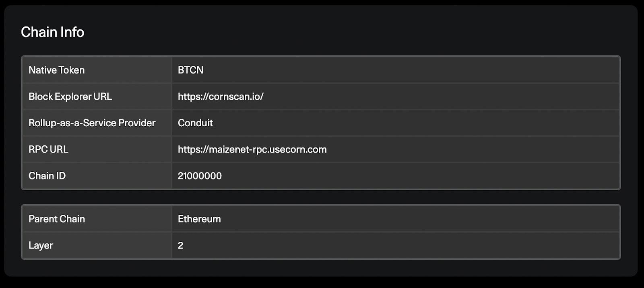Click the Chain ID label cell
The height and width of the screenshot is (288, 644).
click(x=97, y=176)
